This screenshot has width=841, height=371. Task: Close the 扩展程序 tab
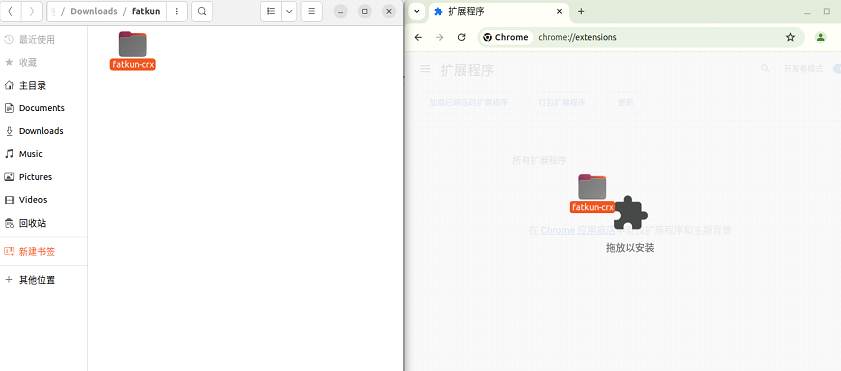[x=559, y=11]
